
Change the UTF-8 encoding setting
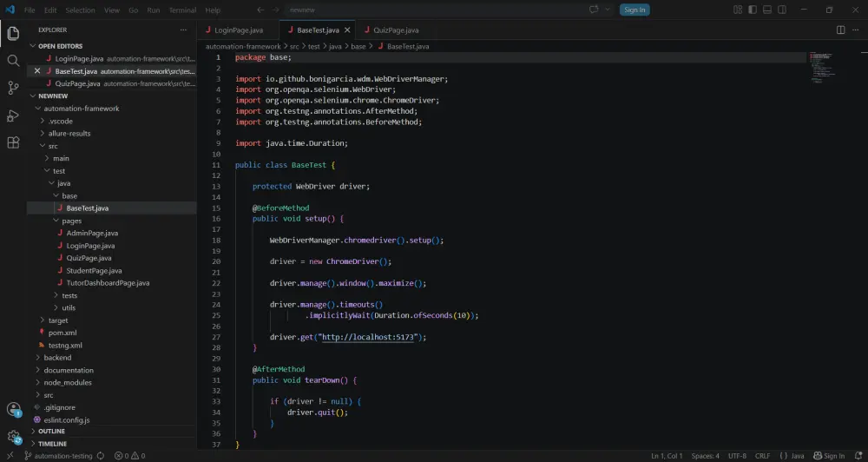(737, 456)
